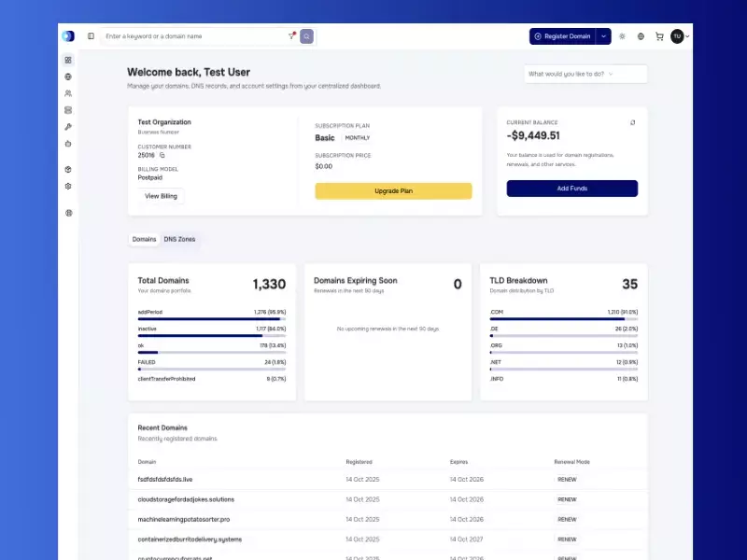Select the Domains tab

pos(144,240)
